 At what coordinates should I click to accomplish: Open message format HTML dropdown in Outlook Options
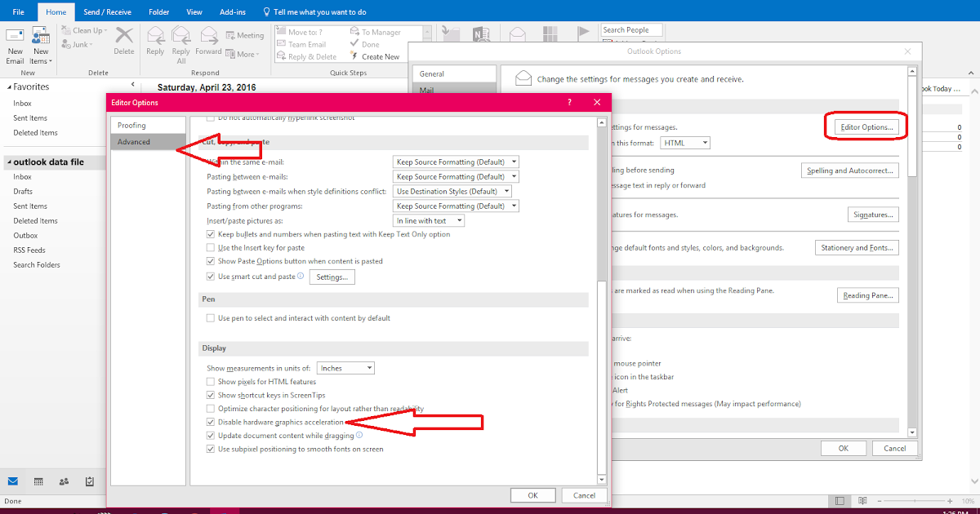click(x=684, y=143)
